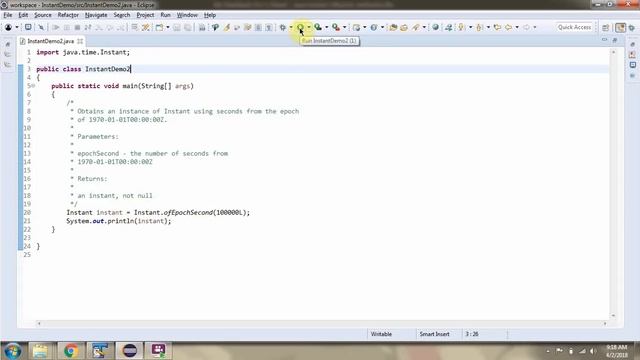The height and width of the screenshot is (360, 640).
Task: Toggle Skip All Breakpoints
Action: click(x=41, y=27)
